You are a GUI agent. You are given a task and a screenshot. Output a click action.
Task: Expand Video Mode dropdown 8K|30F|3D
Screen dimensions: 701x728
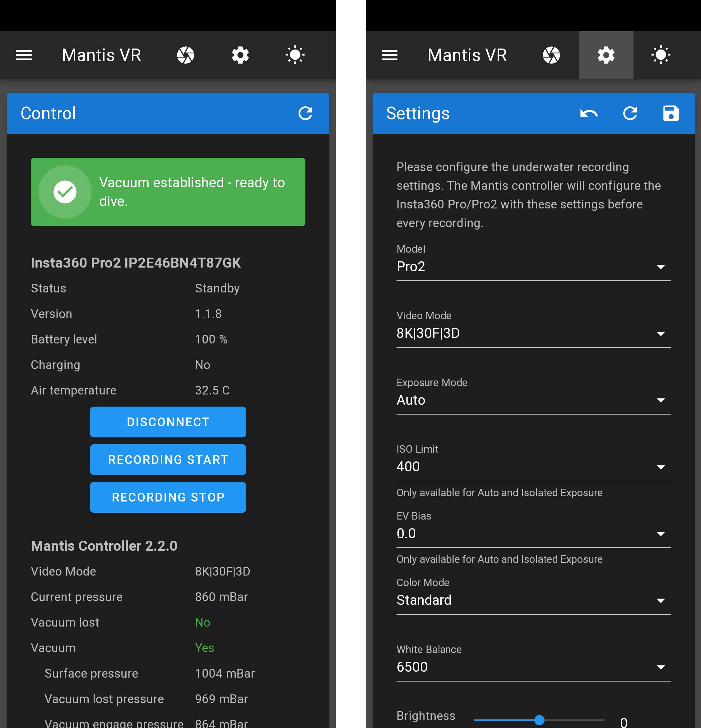point(533,334)
